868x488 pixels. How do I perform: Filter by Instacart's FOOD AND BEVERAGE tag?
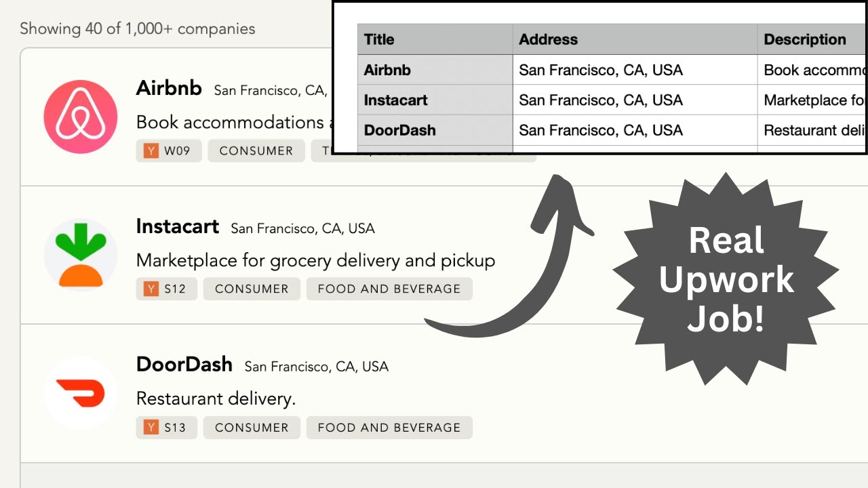(389, 289)
